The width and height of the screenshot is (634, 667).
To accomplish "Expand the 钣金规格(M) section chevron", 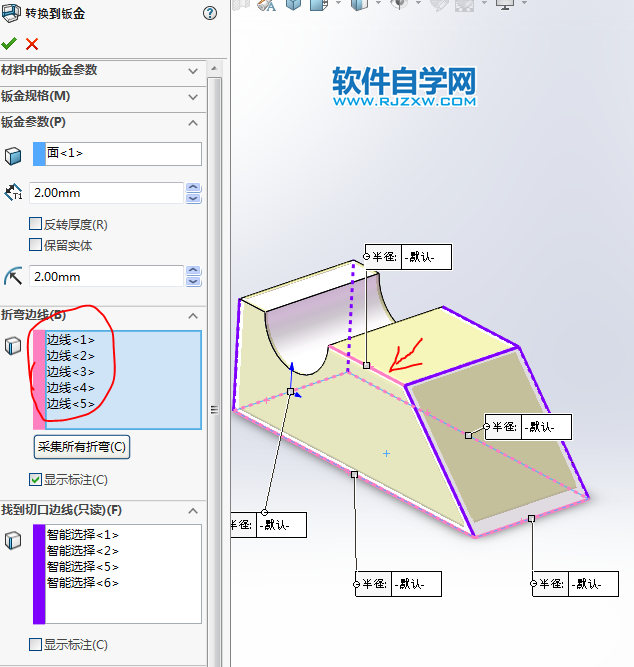I will (x=193, y=97).
